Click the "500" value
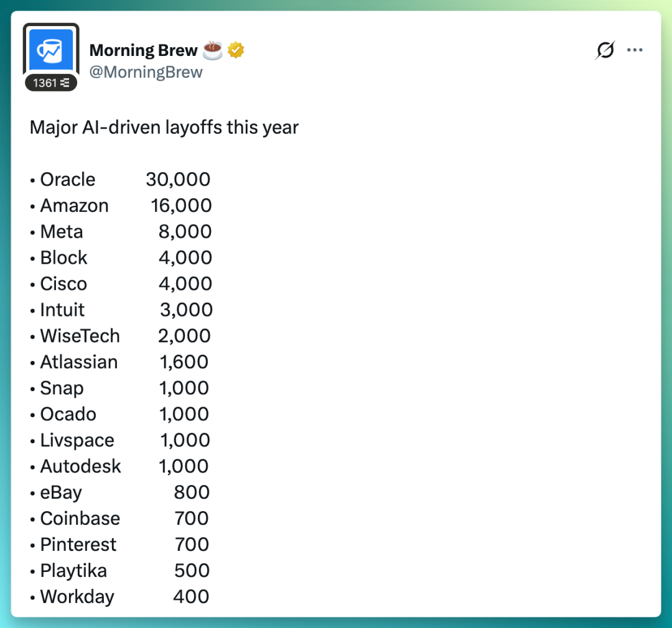This screenshot has height=628, width=672. (x=192, y=571)
